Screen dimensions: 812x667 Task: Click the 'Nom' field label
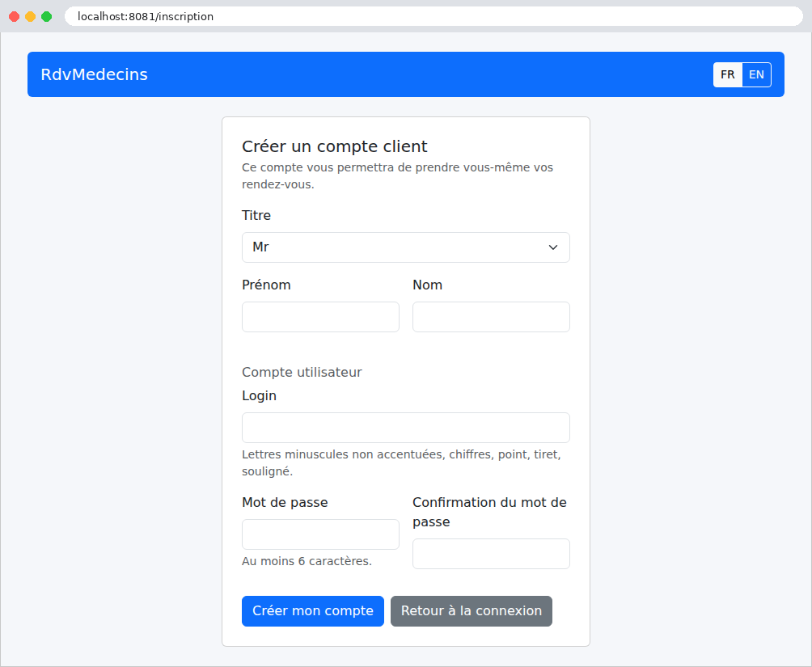pyautogui.click(x=427, y=285)
